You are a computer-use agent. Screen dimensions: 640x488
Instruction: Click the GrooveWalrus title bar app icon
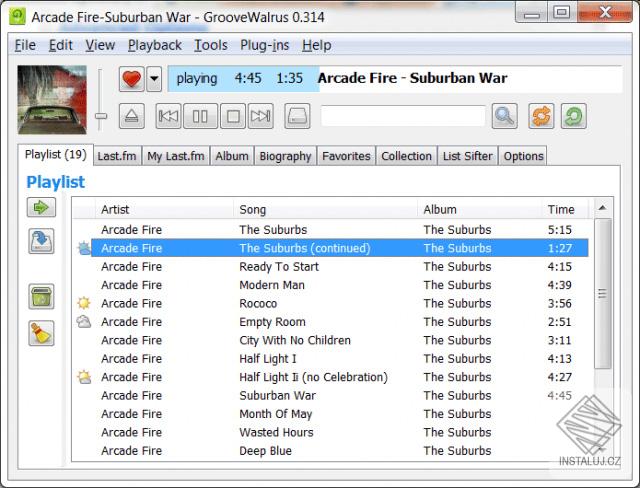(x=18, y=17)
